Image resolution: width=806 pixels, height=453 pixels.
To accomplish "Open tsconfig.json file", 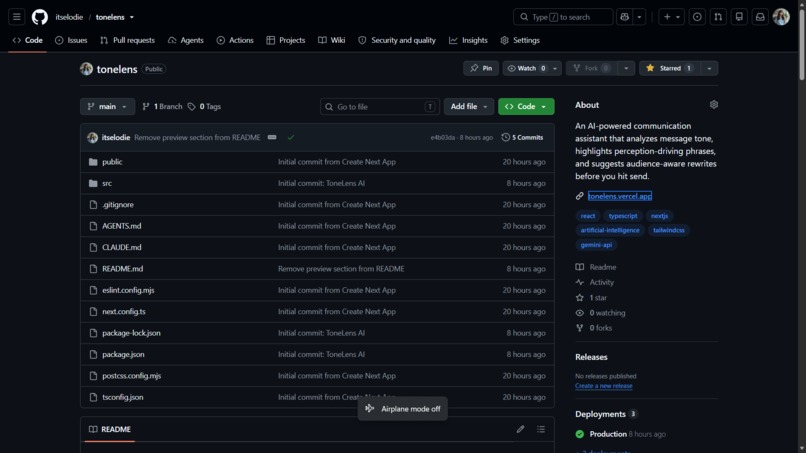I will click(122, 397).
